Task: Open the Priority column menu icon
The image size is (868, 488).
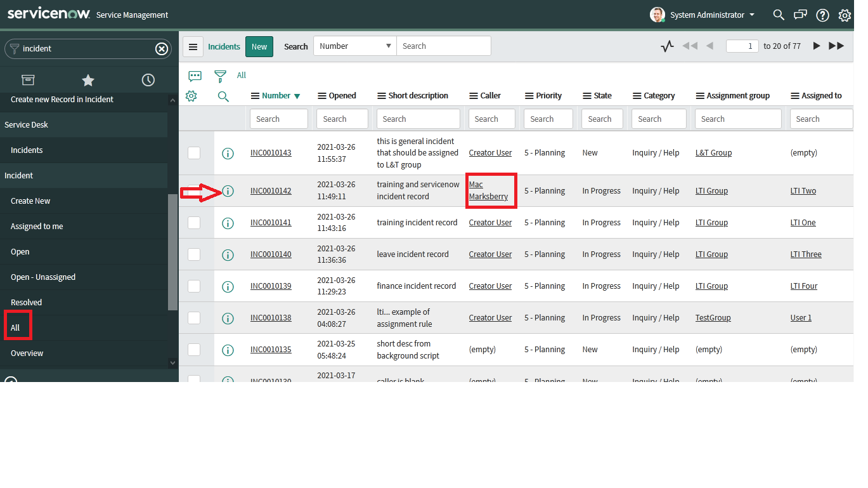Action: (x=529, y=96)
